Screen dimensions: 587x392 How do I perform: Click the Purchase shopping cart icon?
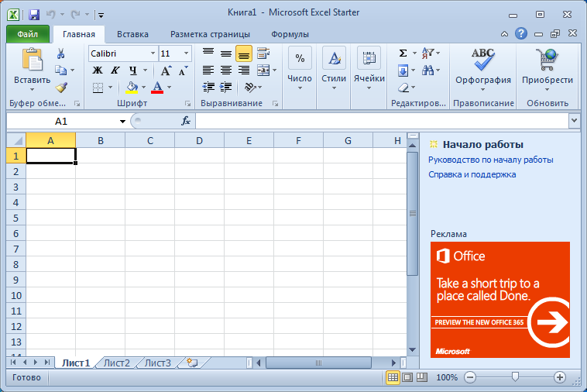[547, 60]
